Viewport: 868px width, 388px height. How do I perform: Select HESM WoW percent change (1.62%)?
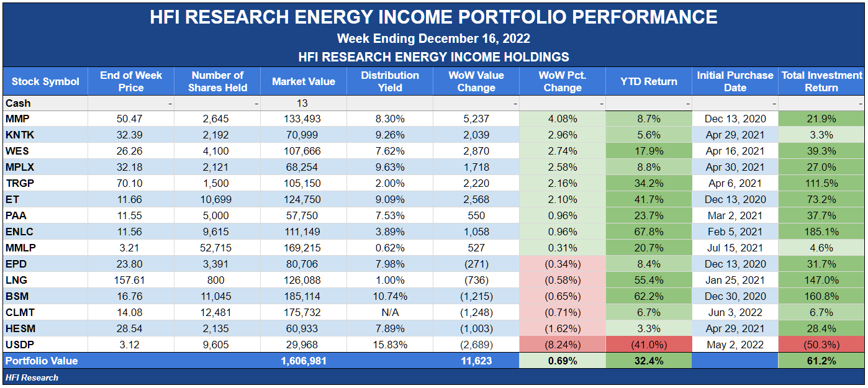[x=563, y=328]
